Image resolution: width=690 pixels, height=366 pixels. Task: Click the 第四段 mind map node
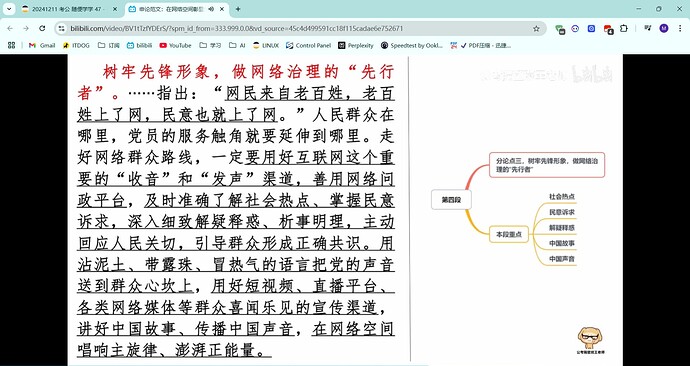tap(451, 200)
